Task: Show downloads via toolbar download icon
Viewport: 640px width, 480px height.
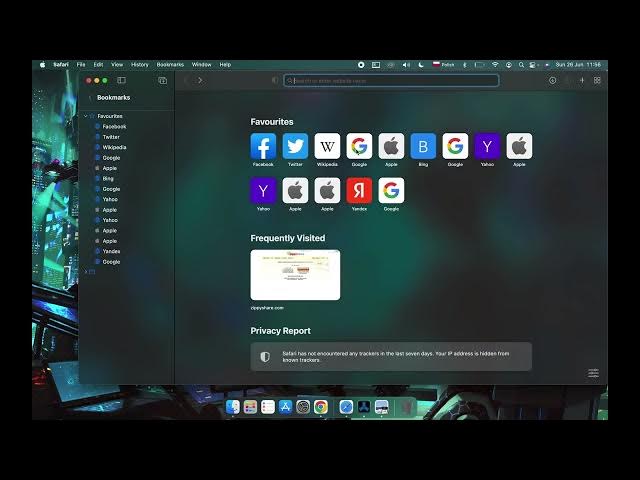Action: [x=552, y=80]
